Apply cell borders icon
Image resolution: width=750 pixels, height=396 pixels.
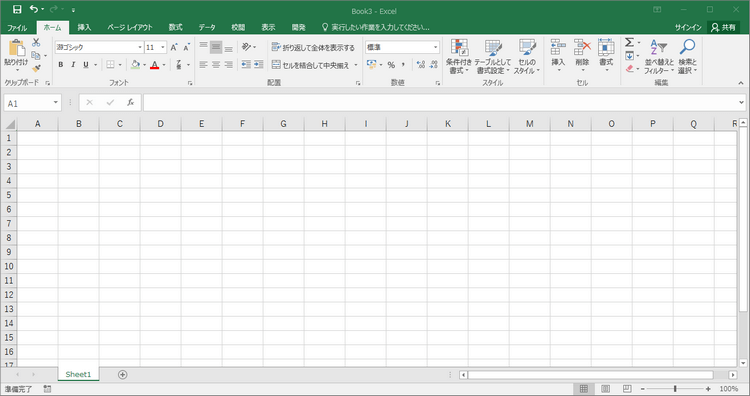[x=110, y=65]
